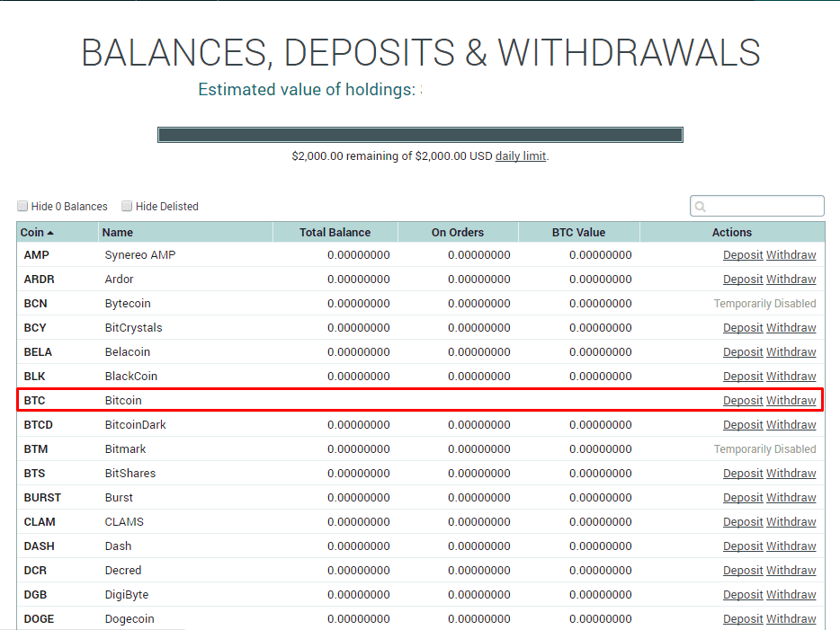Click Deposit for CLAM

743,522
